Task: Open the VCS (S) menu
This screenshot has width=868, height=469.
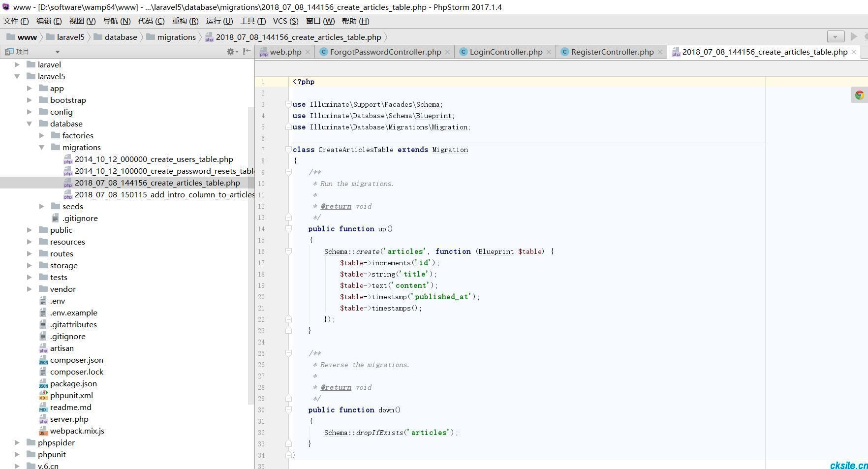Action: (x=285, y=21)
